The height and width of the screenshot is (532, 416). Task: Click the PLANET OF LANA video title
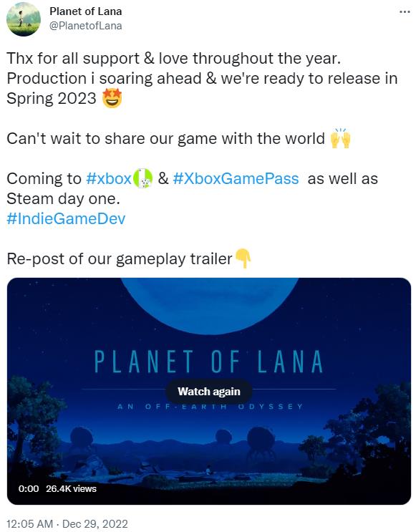pyautogui.click(x=208, y=362)
